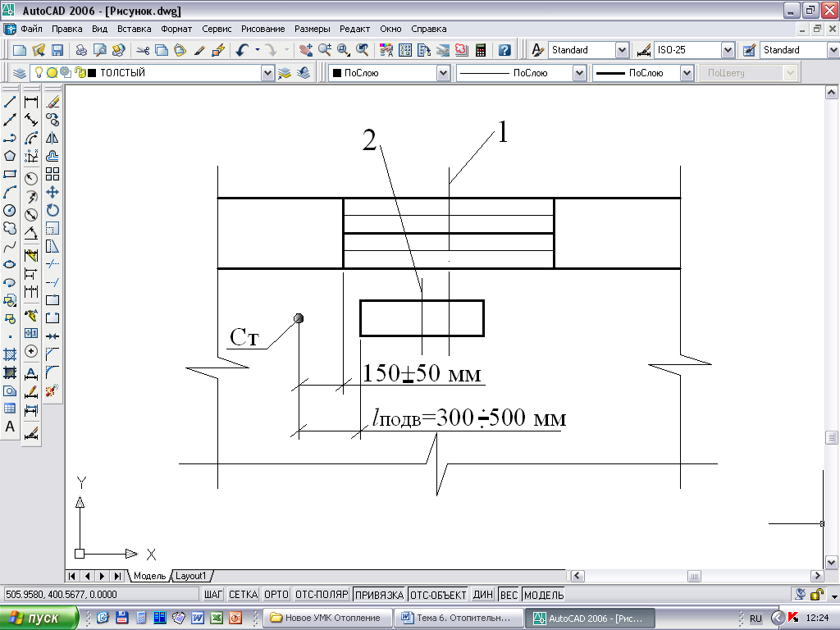The image size is (840, 630).
Task: Toggle ОТС-ОБЪЕКТ object tracking
Action: [x=438, y=595]
